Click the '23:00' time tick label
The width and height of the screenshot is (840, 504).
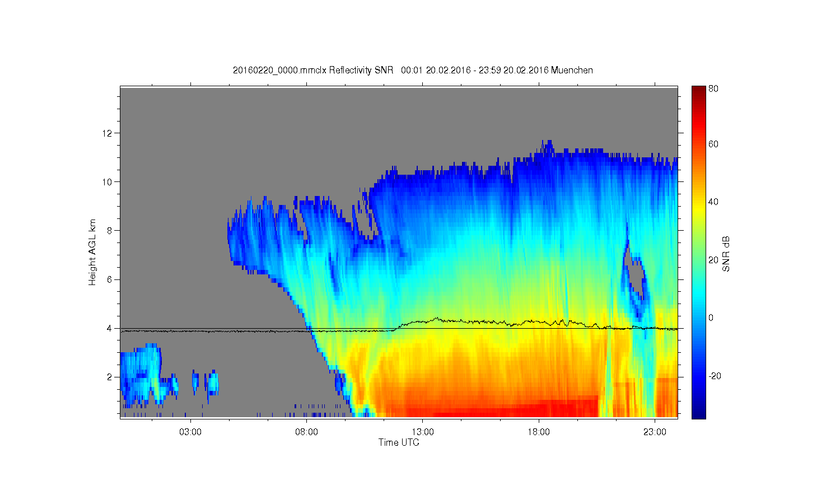point(655,432)
